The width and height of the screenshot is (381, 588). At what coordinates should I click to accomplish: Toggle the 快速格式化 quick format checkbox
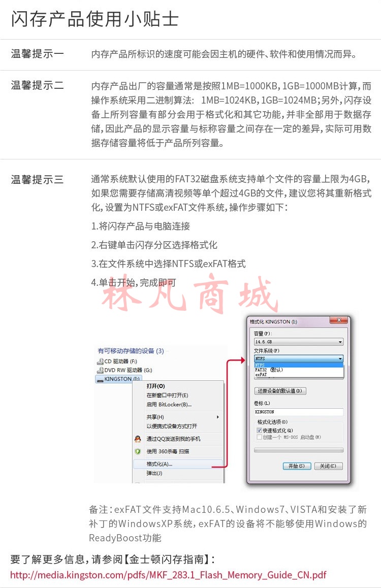[x=259, y=431]
